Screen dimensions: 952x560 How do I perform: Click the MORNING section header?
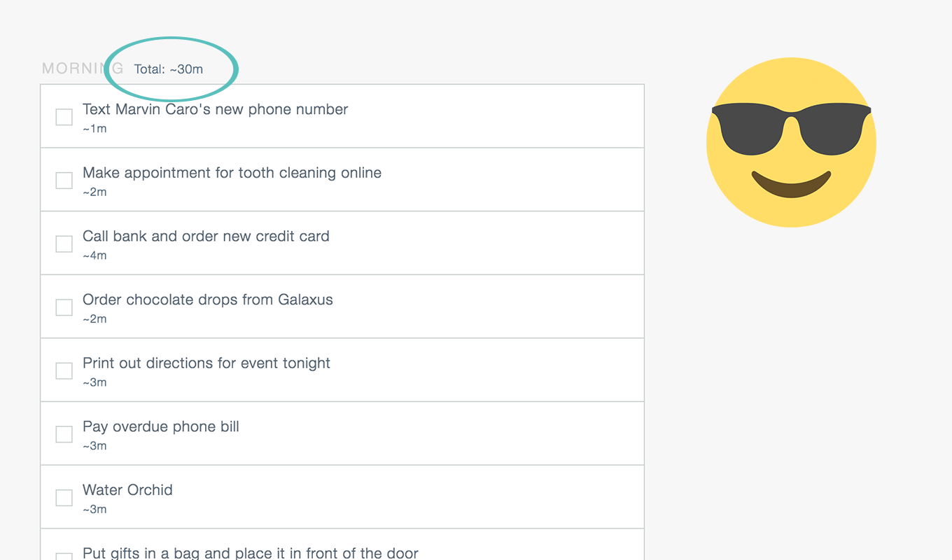(x=83, y=69)
